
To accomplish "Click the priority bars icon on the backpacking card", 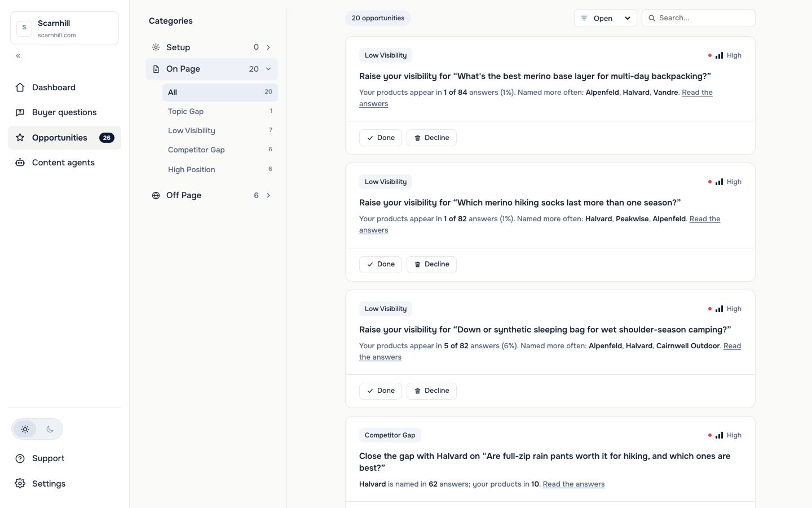I will [x=719, y=55].
